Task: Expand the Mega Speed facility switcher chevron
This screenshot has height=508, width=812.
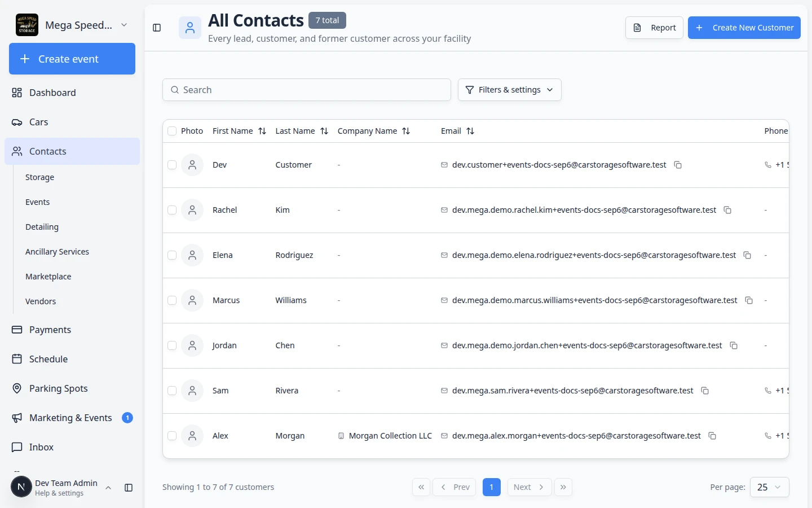Action: [124, 25]
